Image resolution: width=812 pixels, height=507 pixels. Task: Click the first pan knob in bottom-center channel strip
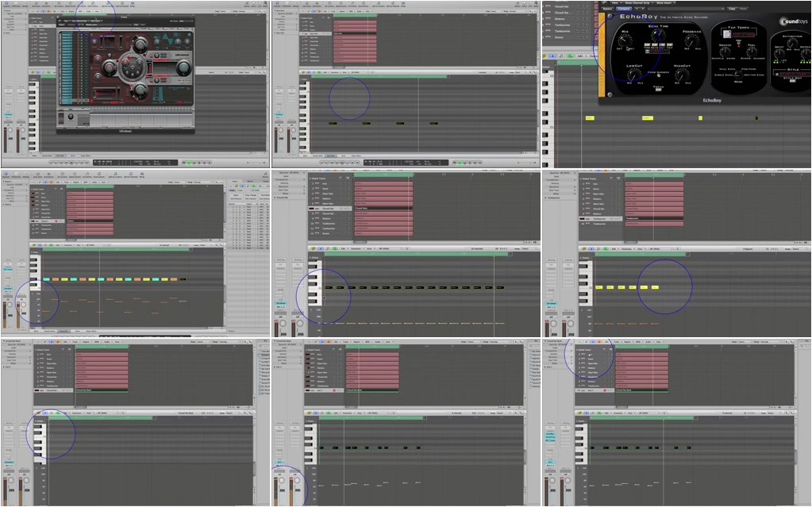(283, 481)
